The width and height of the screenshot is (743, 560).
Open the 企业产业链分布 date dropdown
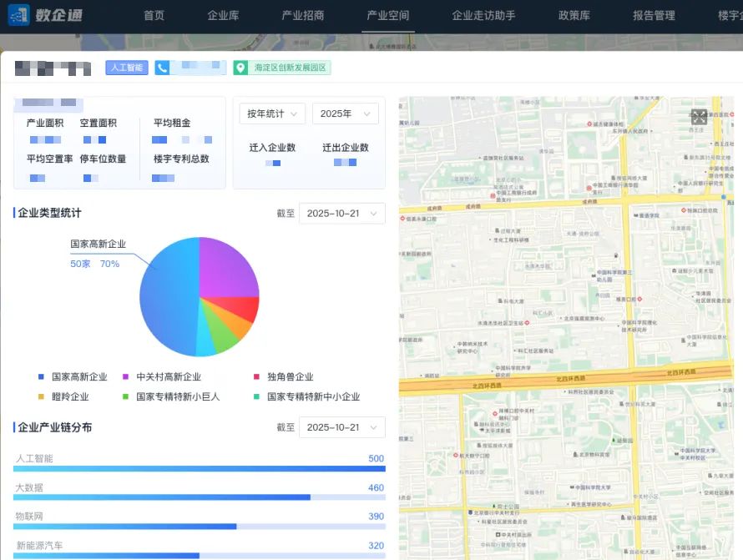click(x=342, y=427)
